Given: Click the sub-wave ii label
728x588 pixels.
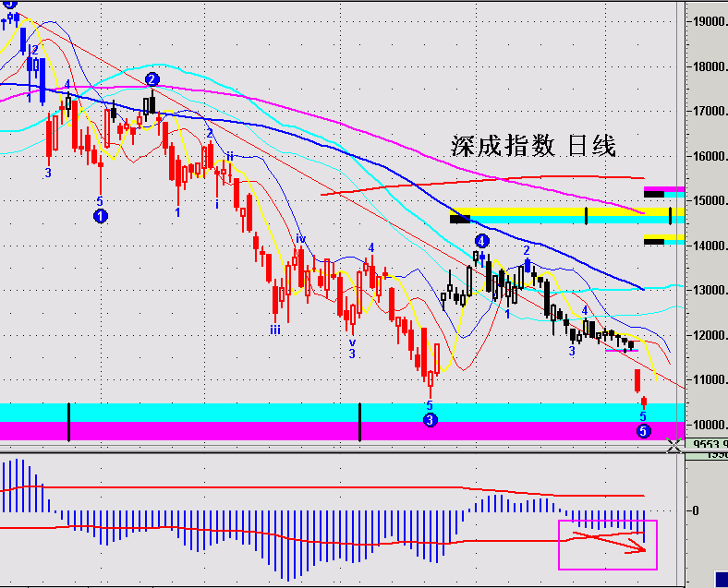Looking at the screenshot, I should pos(230,156).
